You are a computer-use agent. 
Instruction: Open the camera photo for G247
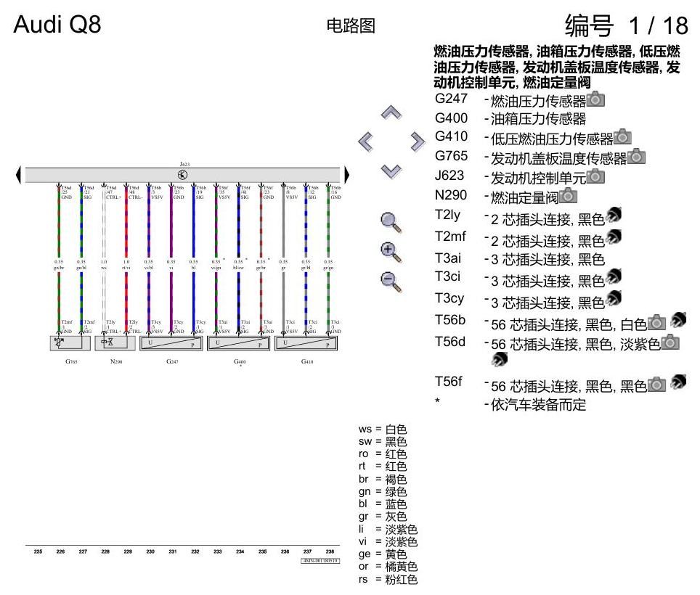(x=595, y=99)
